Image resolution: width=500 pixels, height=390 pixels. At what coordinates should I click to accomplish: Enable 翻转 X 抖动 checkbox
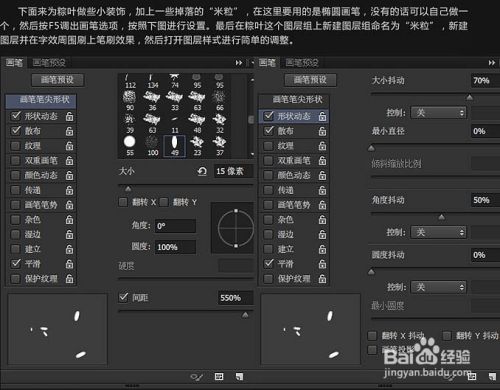coord(372,336)
